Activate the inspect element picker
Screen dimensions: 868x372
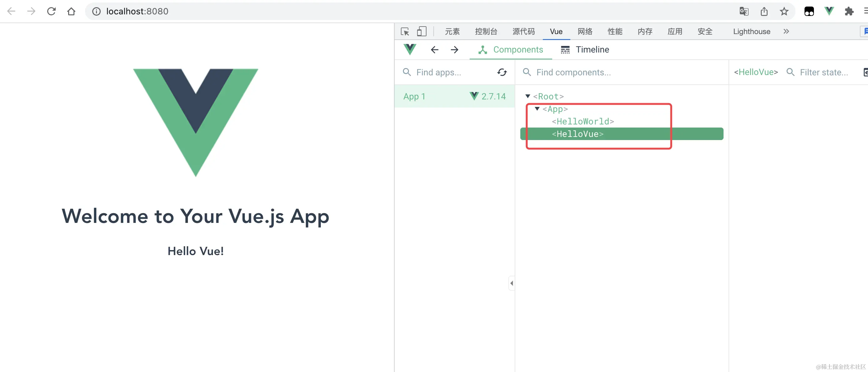click(405, 31)
